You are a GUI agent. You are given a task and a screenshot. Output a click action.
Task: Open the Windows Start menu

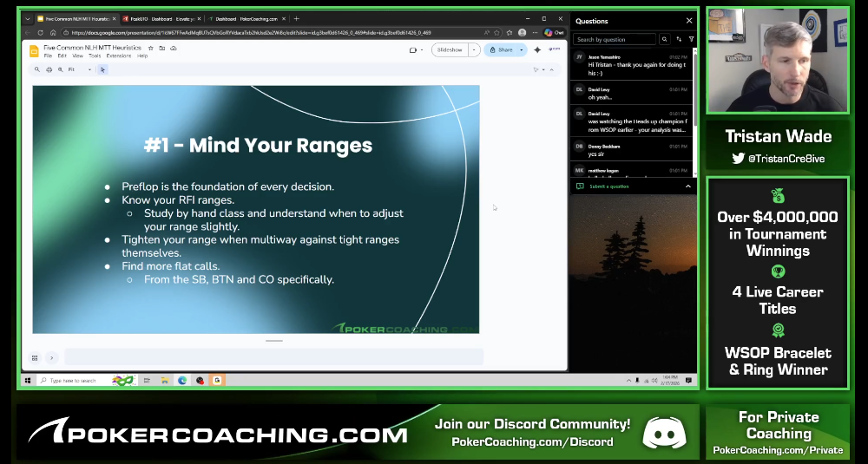click(27, 381)
